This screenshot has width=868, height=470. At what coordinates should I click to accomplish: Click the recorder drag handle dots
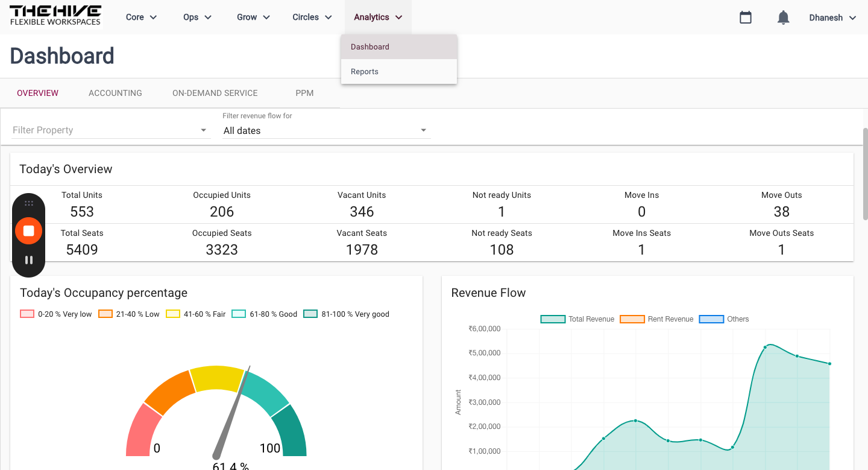pos(28,204)
